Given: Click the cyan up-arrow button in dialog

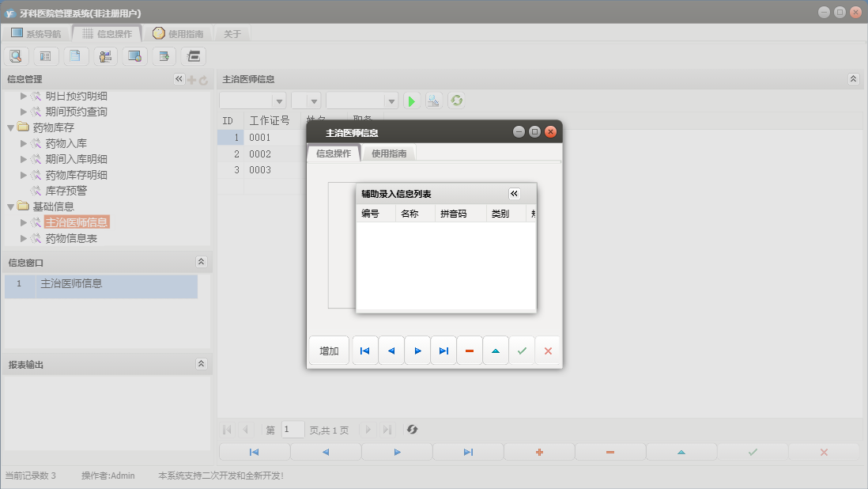Looking at the screenshot, I should (496, 351).
